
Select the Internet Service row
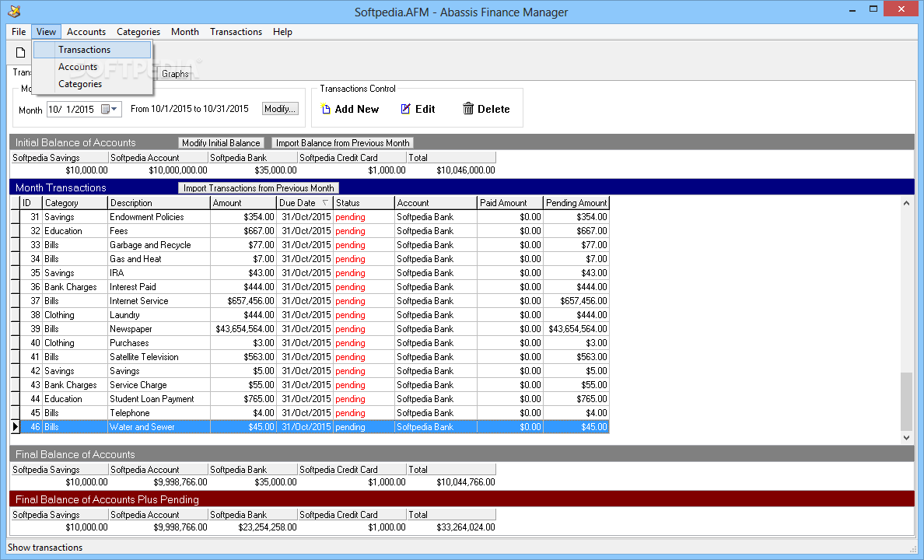point(315,301)
